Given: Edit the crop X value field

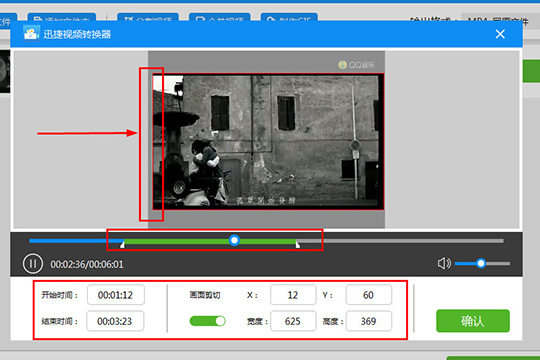Looking at the screenshot, I should [x=293, y=295].
